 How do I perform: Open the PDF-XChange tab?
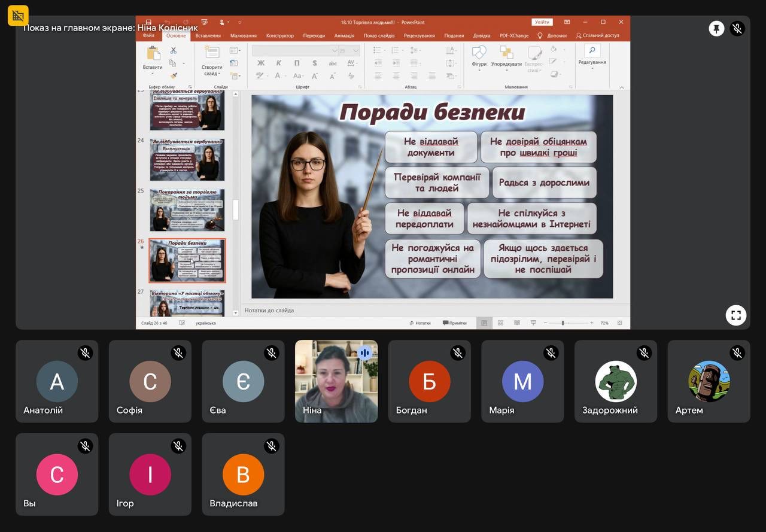[514, 36]
